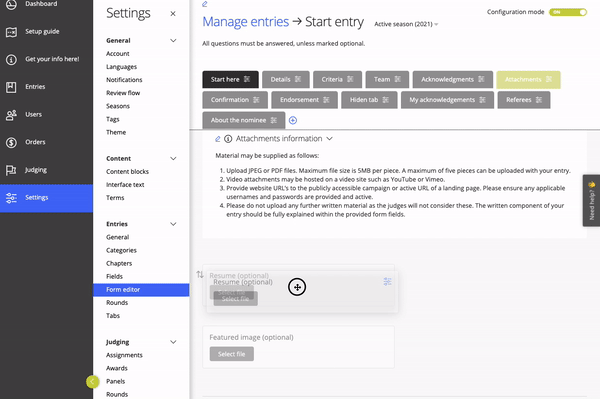600x399 pixels.
Task: Click drag handle on Acknowledgments tab
Action: click(x=481, y=79)
